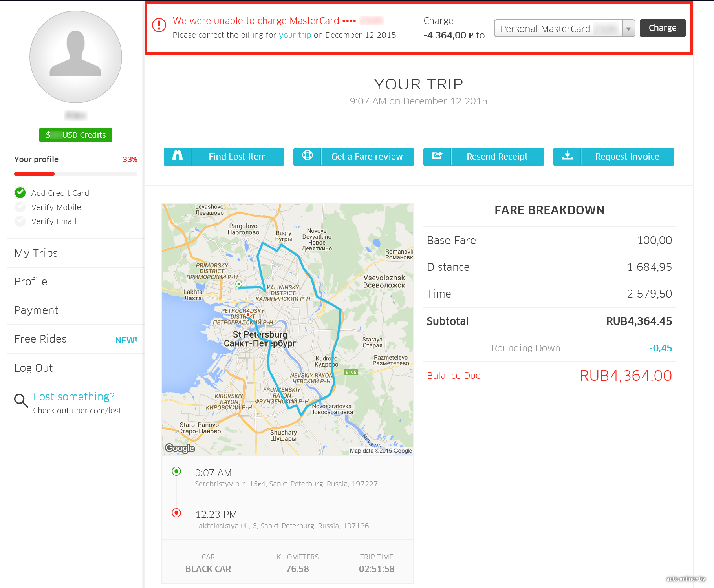Open the Free Rides menu item
Screen dimensions: 714x588
click(x=76, y=339)
